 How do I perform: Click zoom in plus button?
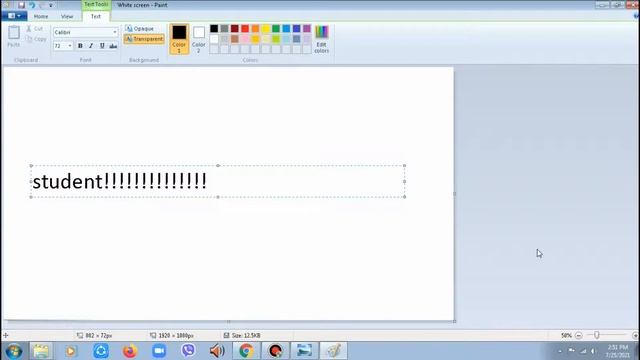click(x=635, y=336)
